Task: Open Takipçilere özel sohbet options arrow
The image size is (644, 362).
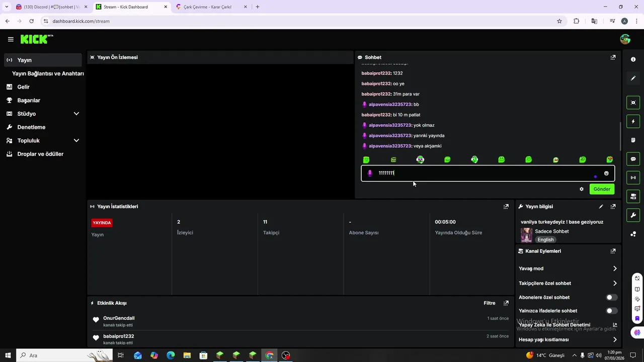Action: click(614, 283)
